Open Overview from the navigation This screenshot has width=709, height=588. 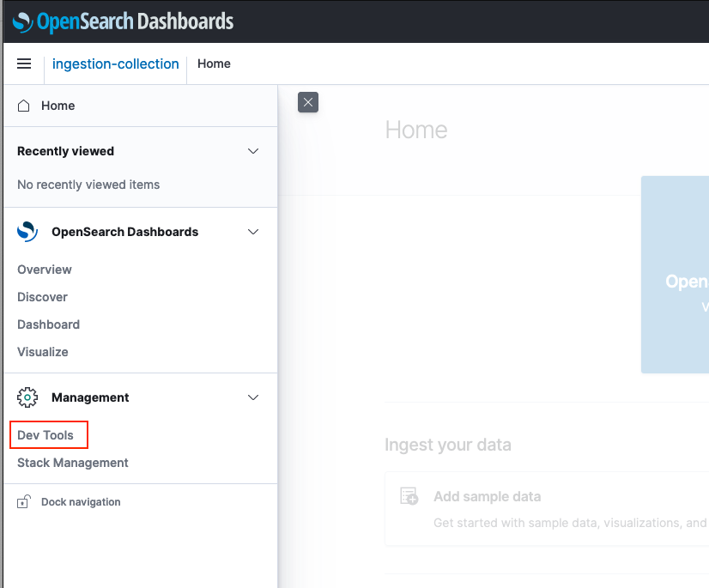pyautogui.click(x=45, y=270)
